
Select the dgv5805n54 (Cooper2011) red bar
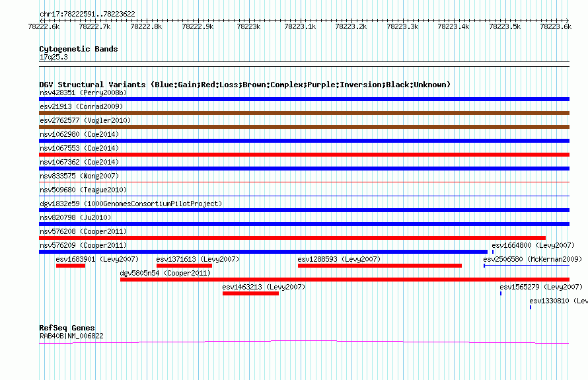[x=345, y=280]
